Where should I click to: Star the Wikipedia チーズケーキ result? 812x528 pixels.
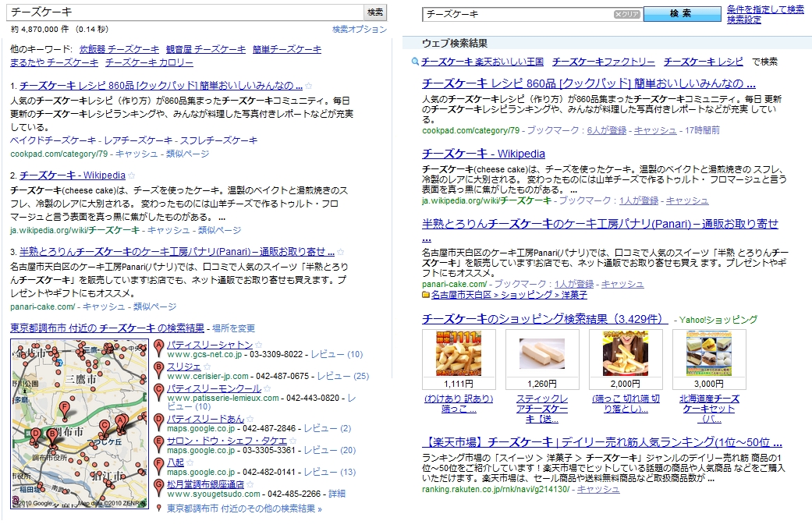[132, 175]
